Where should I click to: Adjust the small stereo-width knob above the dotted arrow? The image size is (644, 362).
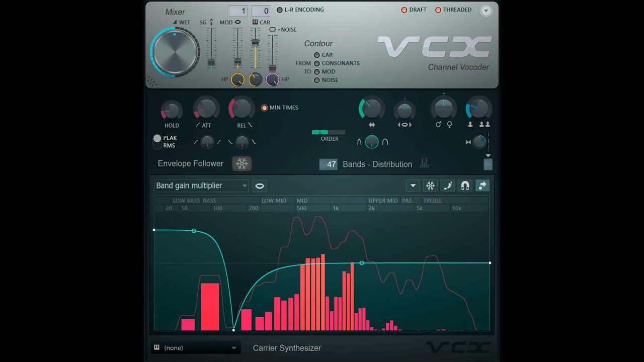click(480, 142)
